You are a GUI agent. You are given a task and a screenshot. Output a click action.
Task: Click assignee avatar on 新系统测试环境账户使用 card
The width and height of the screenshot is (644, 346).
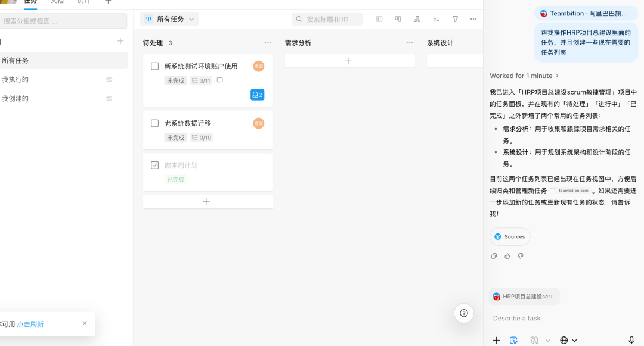point(259,66)
